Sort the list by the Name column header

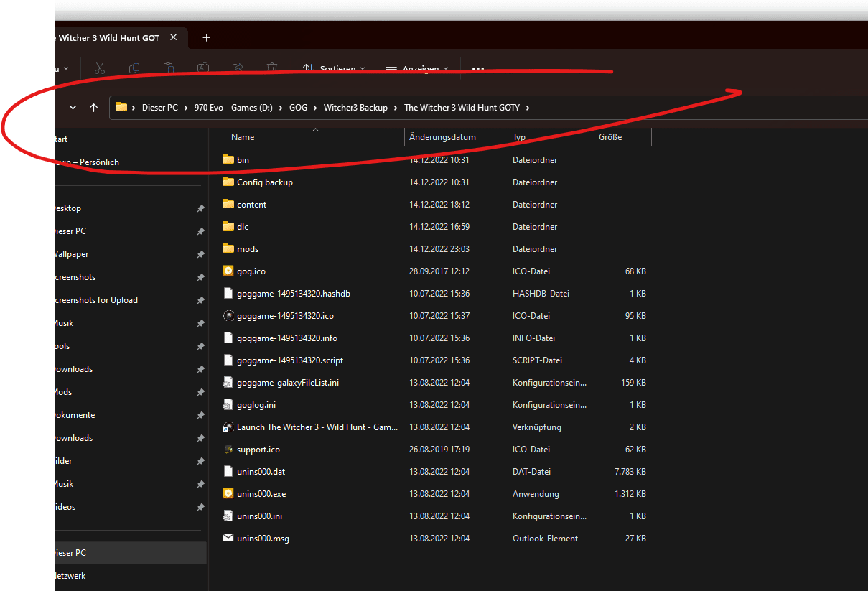click(243, 137)
